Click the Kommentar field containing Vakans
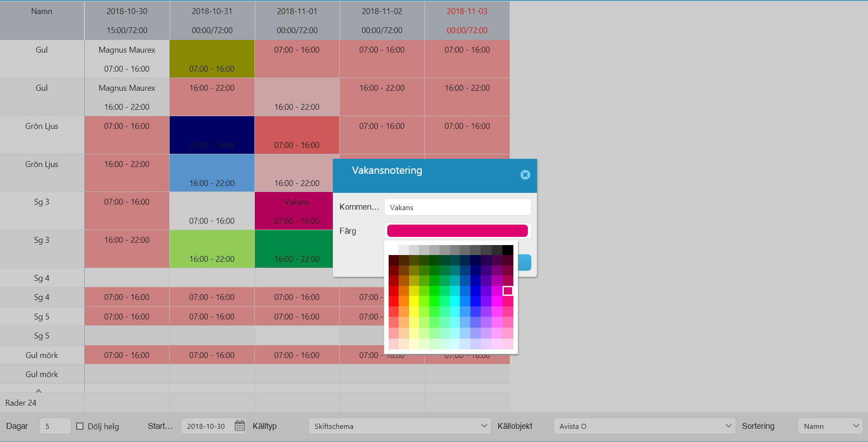The height and width of the screenshot is (442, 868). [458, 207]
